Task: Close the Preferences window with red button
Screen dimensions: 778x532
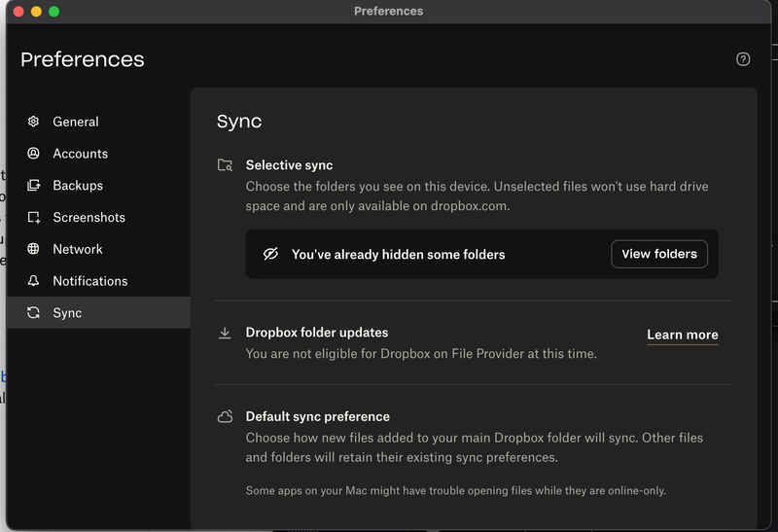Action: point(18,12)
